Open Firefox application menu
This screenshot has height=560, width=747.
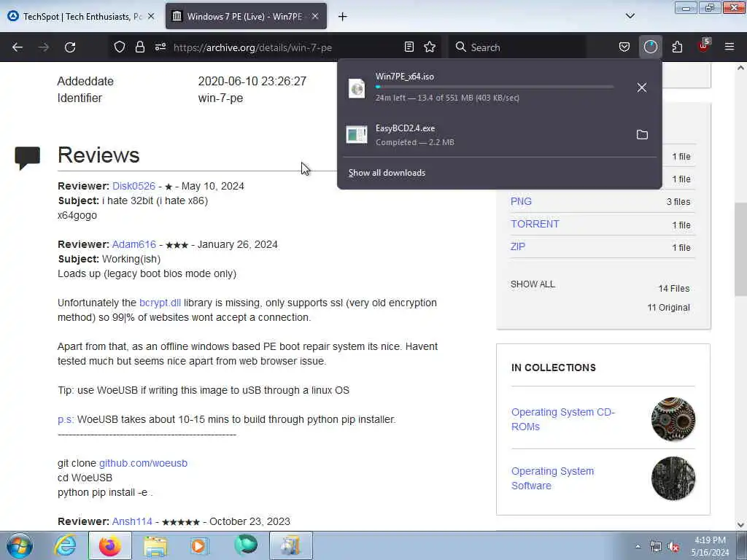729,47
